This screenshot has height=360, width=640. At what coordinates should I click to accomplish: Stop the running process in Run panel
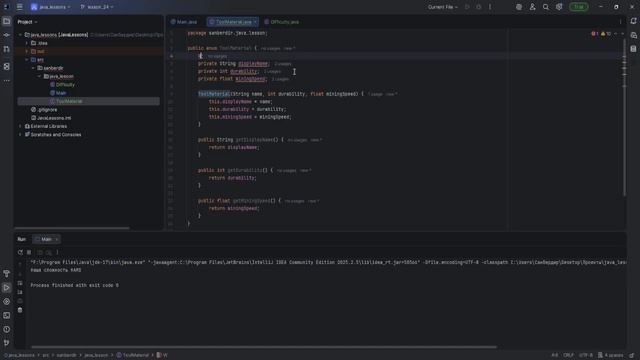29,252
